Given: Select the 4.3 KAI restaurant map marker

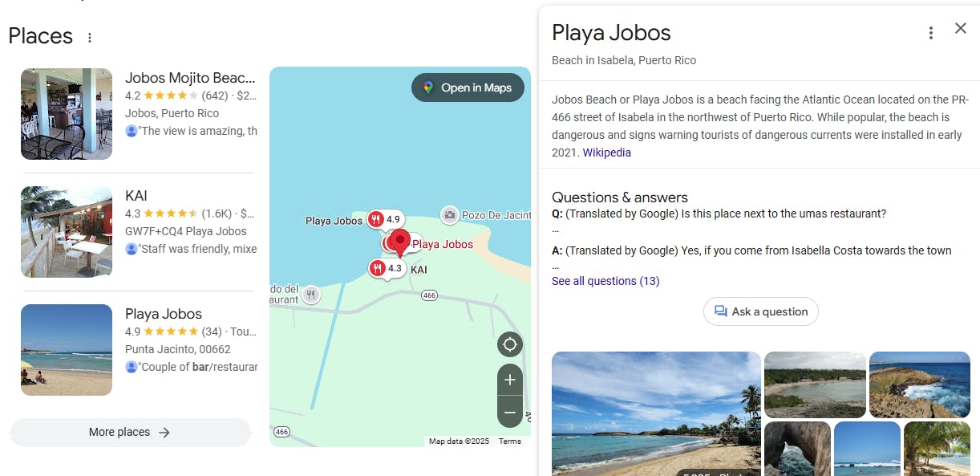Looking at the screenshot, I should point(387,269).
